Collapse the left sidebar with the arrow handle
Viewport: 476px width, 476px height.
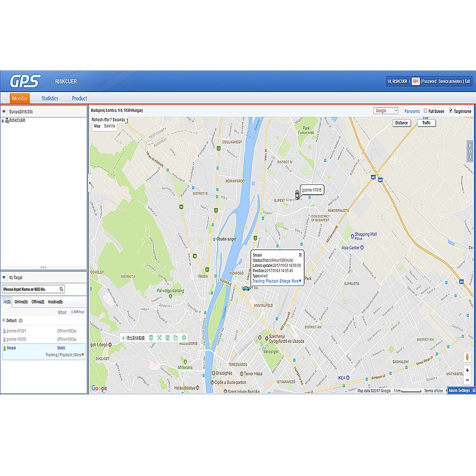(x=89, y=183)
